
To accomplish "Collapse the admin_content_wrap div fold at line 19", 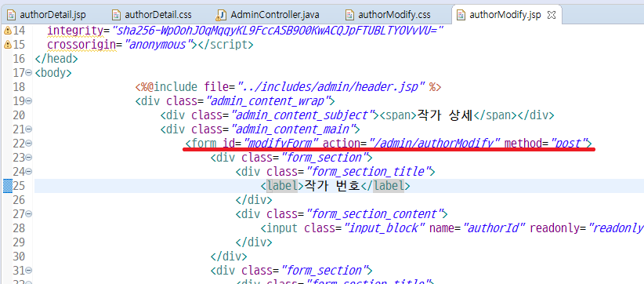I will pos(29,101).
